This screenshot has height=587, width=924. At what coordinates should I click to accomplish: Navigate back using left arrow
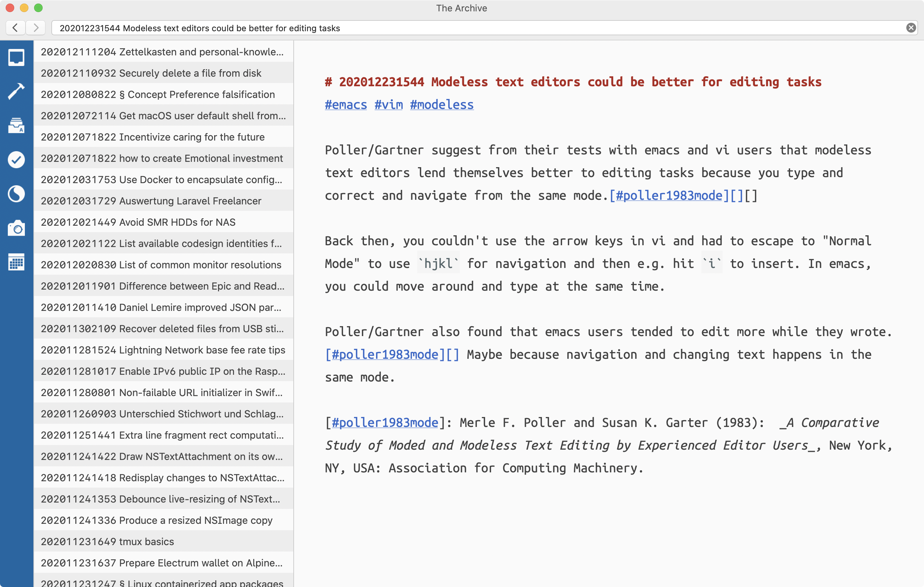[x=16, y=28]
